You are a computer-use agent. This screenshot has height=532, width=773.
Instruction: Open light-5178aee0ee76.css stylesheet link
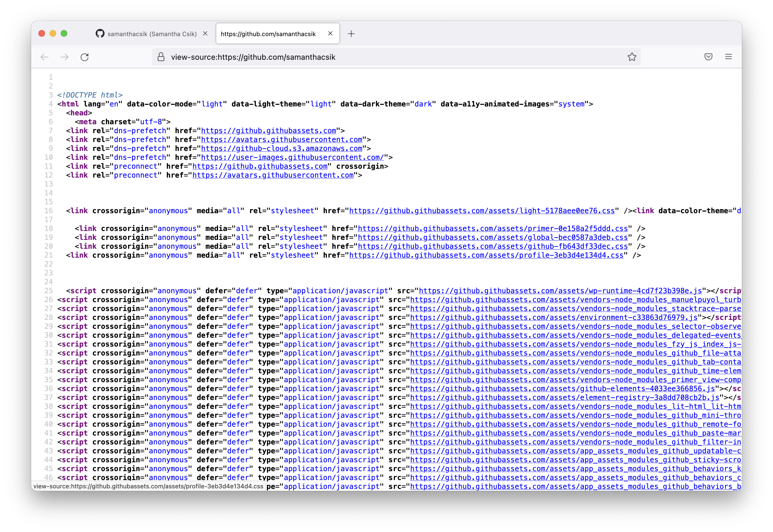click(482, 211)
